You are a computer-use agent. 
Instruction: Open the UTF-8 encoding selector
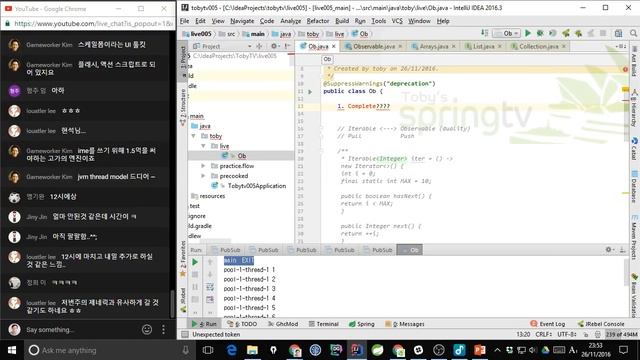(567, 334)
